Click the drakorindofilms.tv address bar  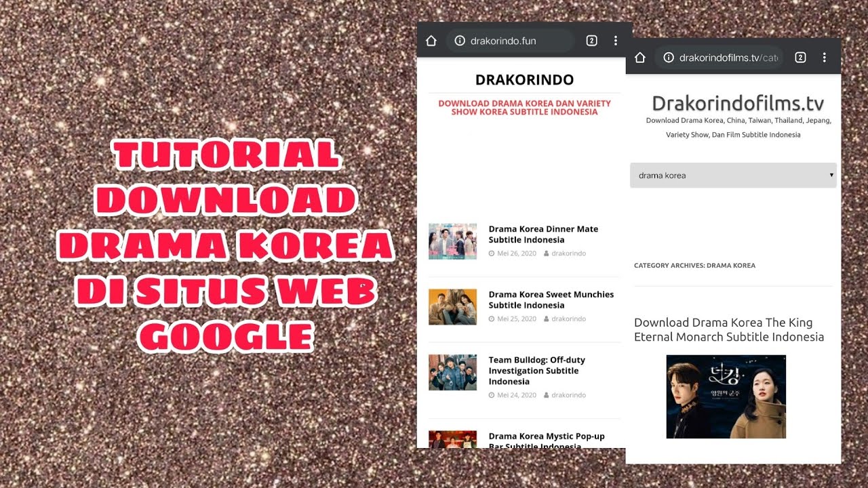point(719,58)
